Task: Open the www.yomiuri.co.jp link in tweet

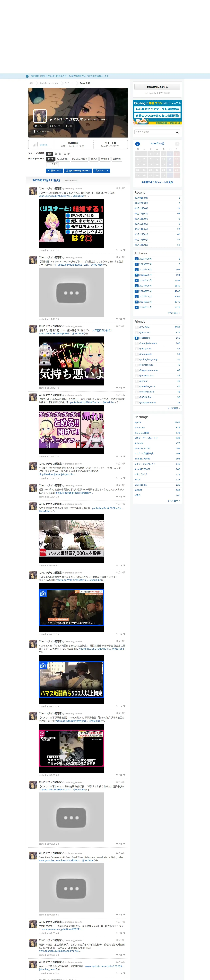Action: tap(62, 929)
